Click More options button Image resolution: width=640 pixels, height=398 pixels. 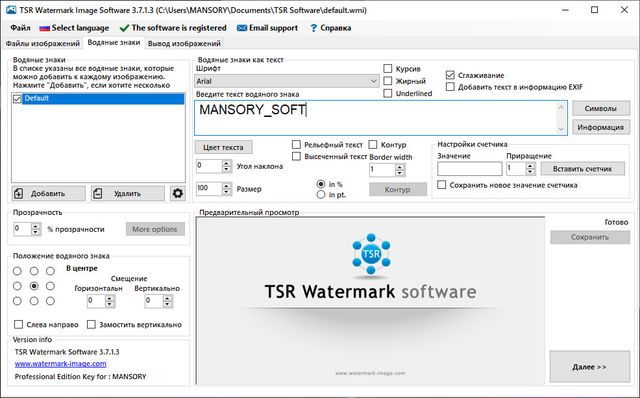pos(155,229)
